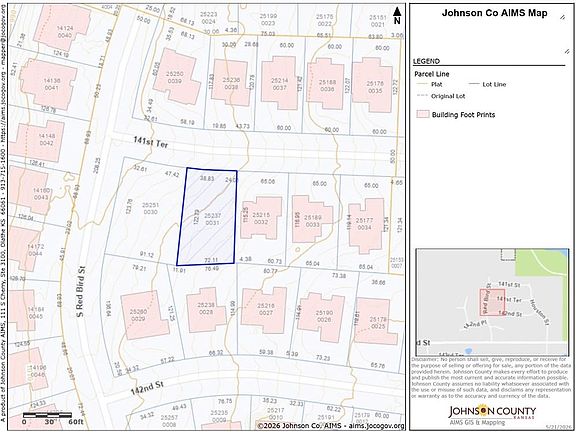Click the Building Foot Prints legend swatch
This screenshot has width=576, height=432.
(x=423, y=114)
